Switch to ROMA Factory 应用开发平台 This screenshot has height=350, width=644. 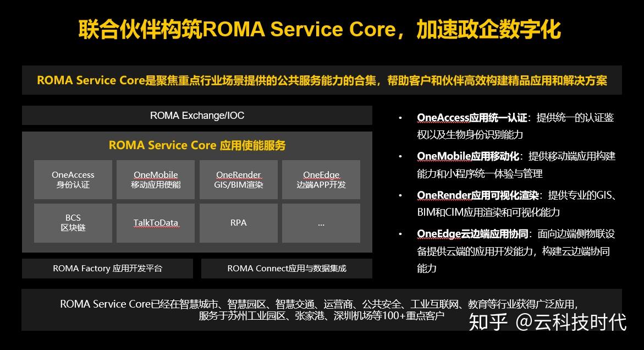[x=107, y=269]
